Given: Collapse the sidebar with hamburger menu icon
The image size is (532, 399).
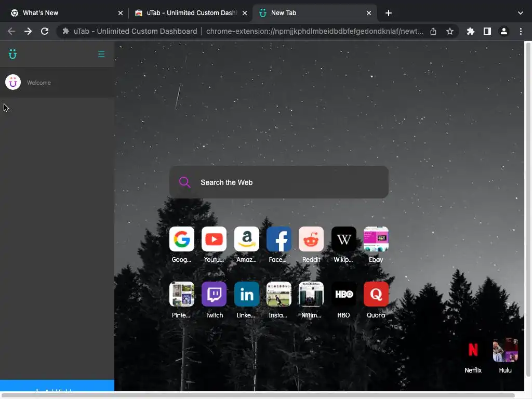Looking at the screenshot, I should coord(101,54).
